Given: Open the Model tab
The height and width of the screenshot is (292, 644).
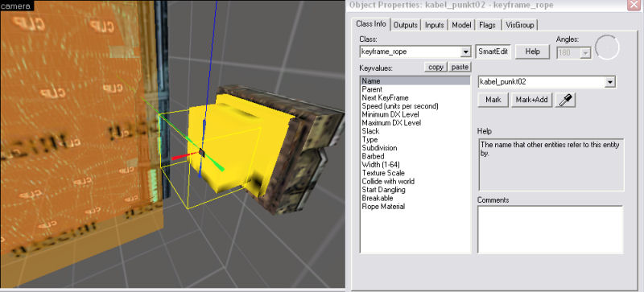Looking at the screenshot, I should coord(461,25).
